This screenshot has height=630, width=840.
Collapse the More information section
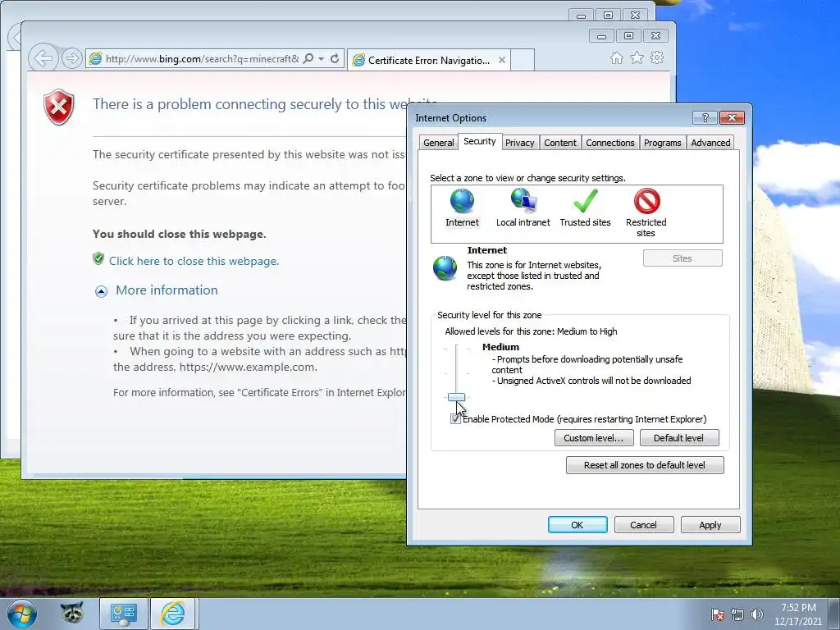101,291
